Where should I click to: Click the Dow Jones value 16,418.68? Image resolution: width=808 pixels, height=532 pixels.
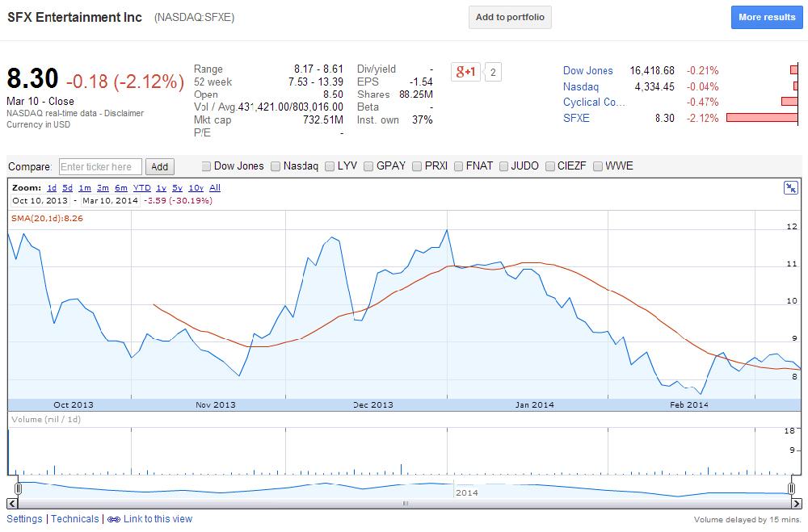pos(652,70)
